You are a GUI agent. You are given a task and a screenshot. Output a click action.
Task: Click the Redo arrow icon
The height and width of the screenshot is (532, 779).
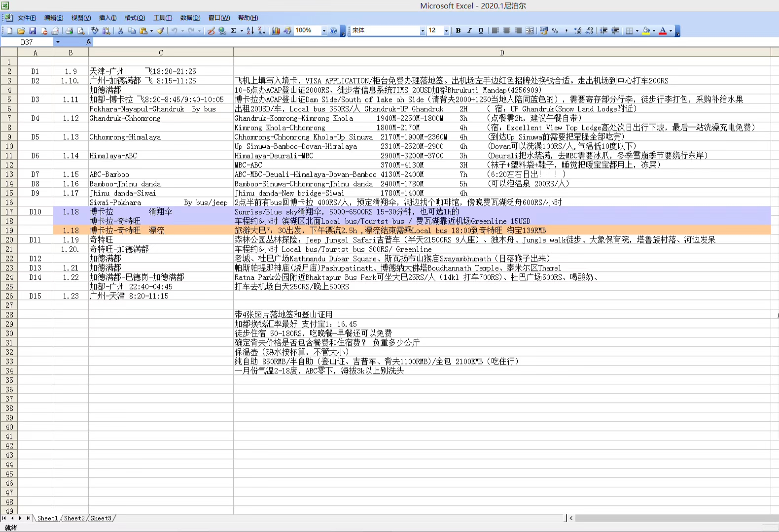pos(191,31)
